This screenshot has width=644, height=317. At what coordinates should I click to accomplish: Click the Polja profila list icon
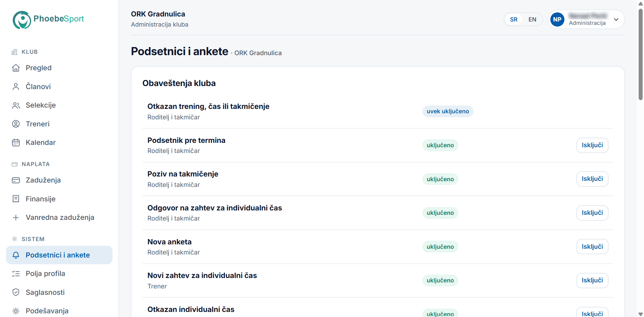click(x=16, y=274)
